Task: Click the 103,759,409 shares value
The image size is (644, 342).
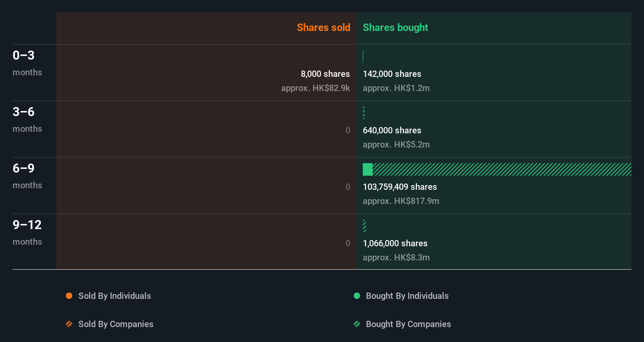Action: click(400, 187)
